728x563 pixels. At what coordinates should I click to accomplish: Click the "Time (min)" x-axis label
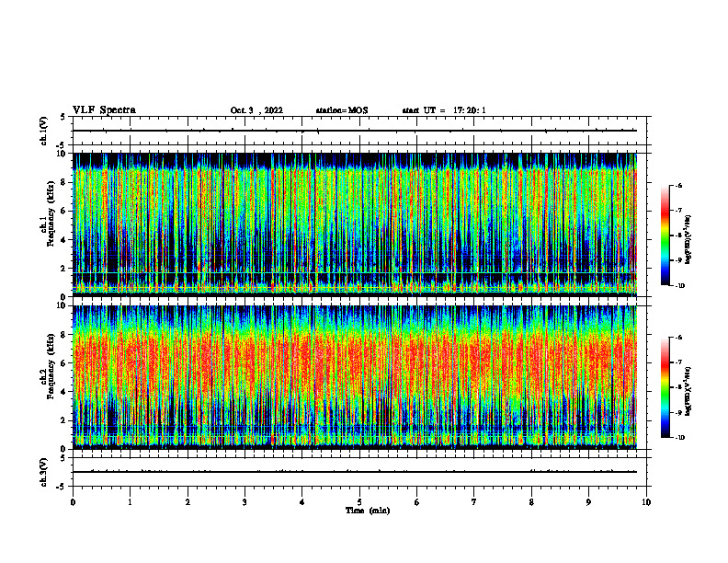[x=368, y=511]
